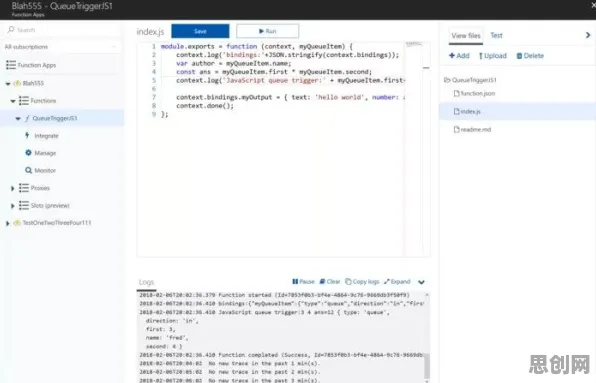Open function.json in file list
596x383 pixels.
(x=478, y=93)
